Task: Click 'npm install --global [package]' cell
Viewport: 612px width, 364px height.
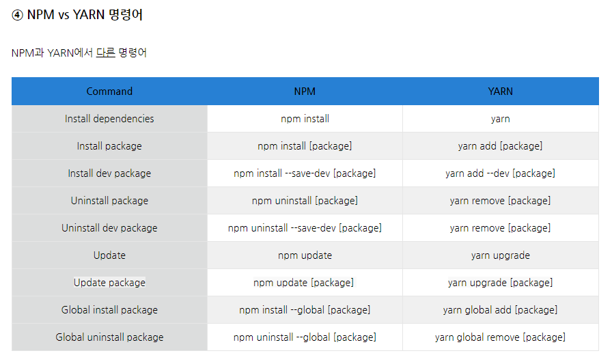Action: (305, 310)
